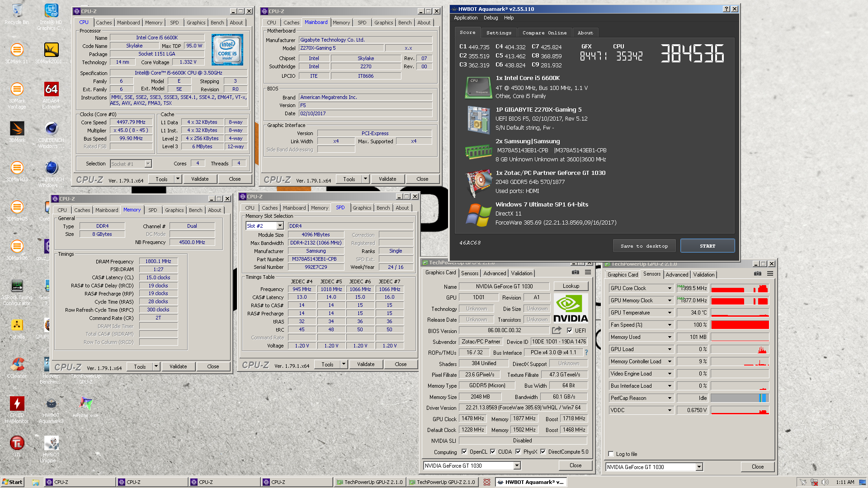Open 3DMark 11 desktop shortcut
Image resolution: width=868 pixels, height=488 pixels.
click(17, 53)
